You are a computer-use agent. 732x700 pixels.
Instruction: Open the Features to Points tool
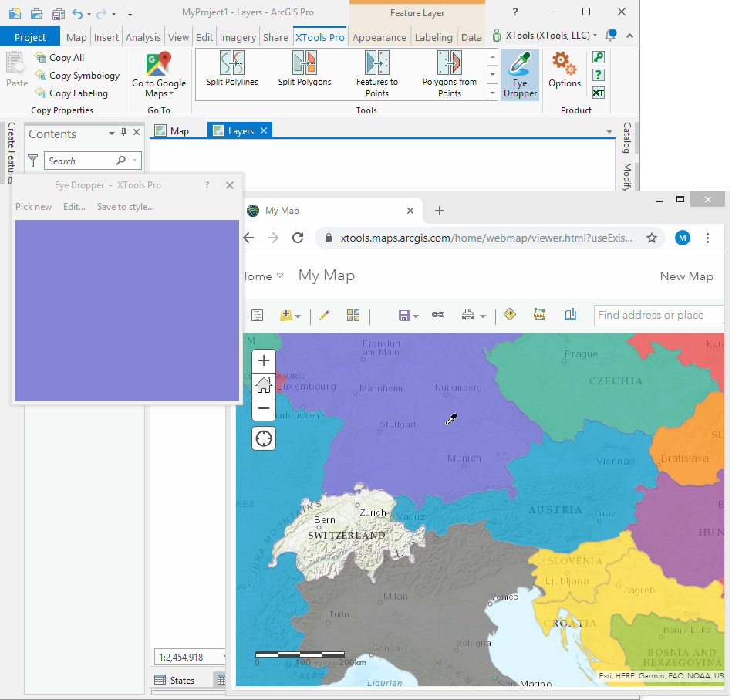click(x=377, y=63)
